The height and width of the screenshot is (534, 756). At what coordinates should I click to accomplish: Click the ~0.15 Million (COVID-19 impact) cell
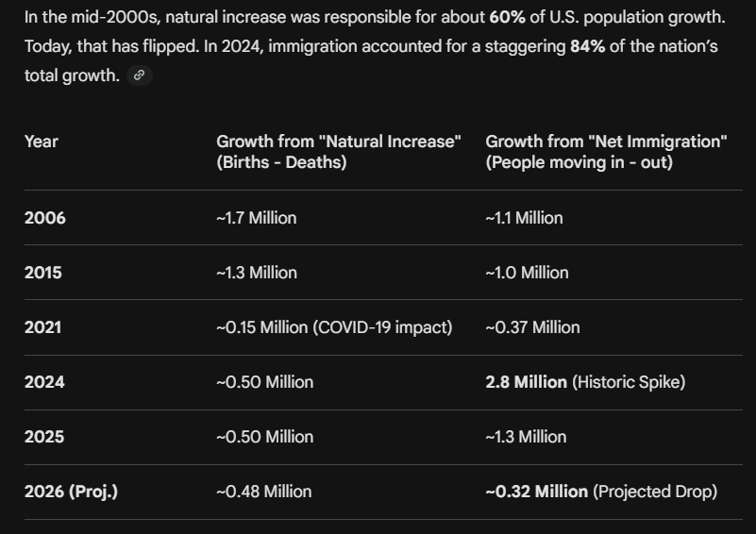[x=334, y=327]
